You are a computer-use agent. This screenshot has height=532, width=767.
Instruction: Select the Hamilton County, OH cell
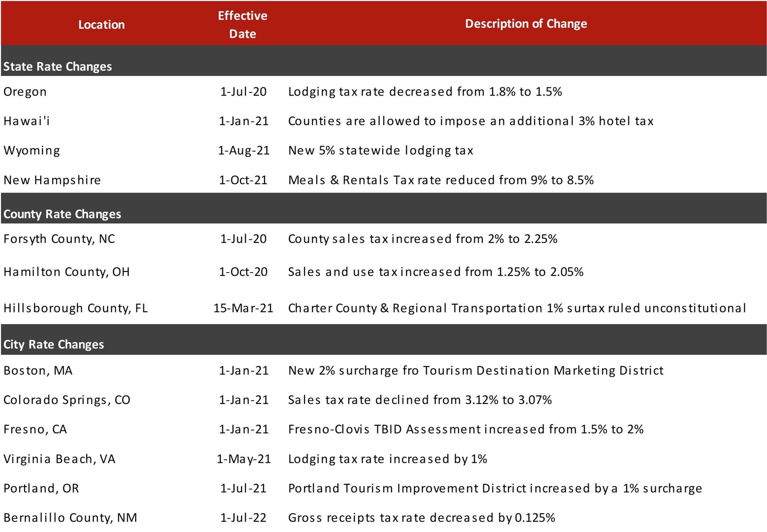coord(67,272)
